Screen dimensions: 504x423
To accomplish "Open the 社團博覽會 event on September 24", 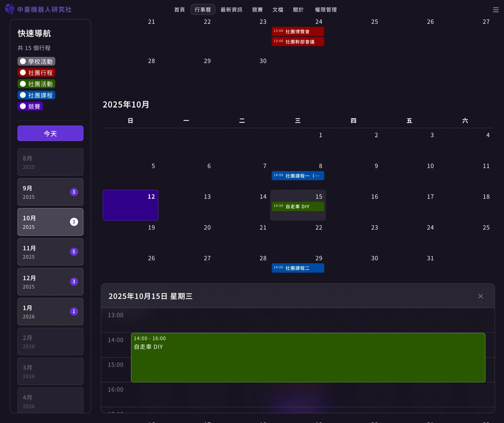I will coord(298,31).
